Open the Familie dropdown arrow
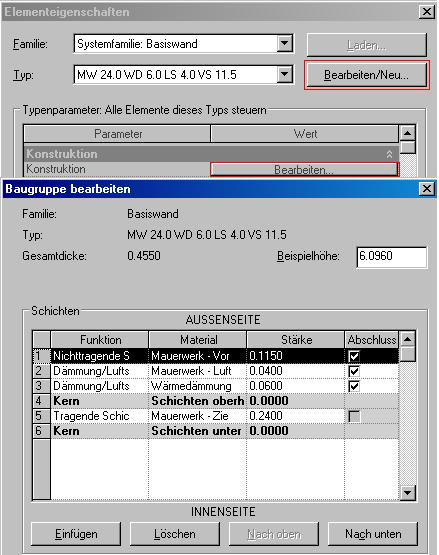The image size is (439, 555). point(285,44)
